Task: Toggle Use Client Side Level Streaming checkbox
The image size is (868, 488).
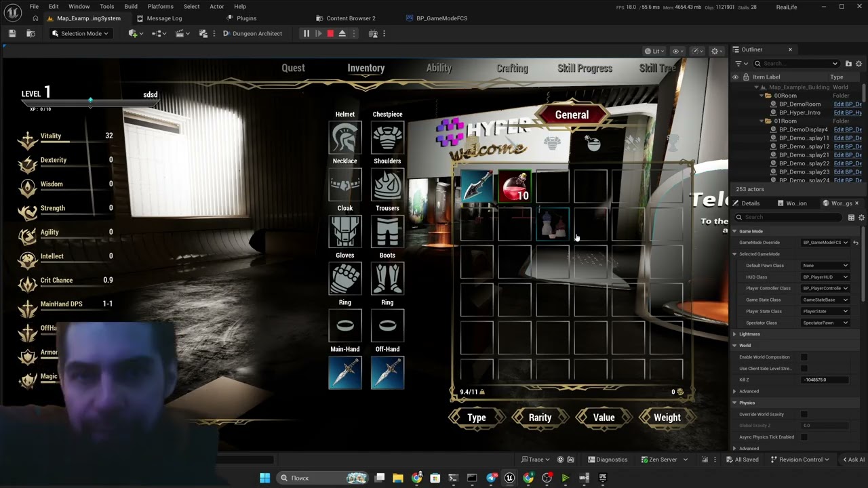Action: click(804, 369)
